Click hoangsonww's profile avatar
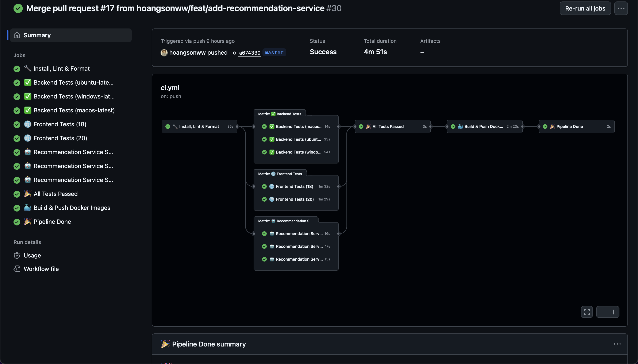This screenshot has width=638, height=364. 164,53
